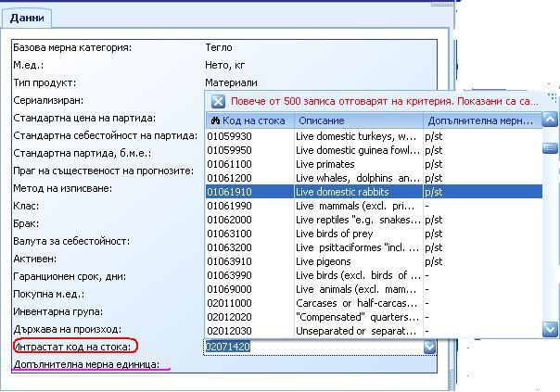The width and height of the screenshot is (560, 392).
Task: Open the Интрастат код dropdown arrow
Action: click(429, 347)
